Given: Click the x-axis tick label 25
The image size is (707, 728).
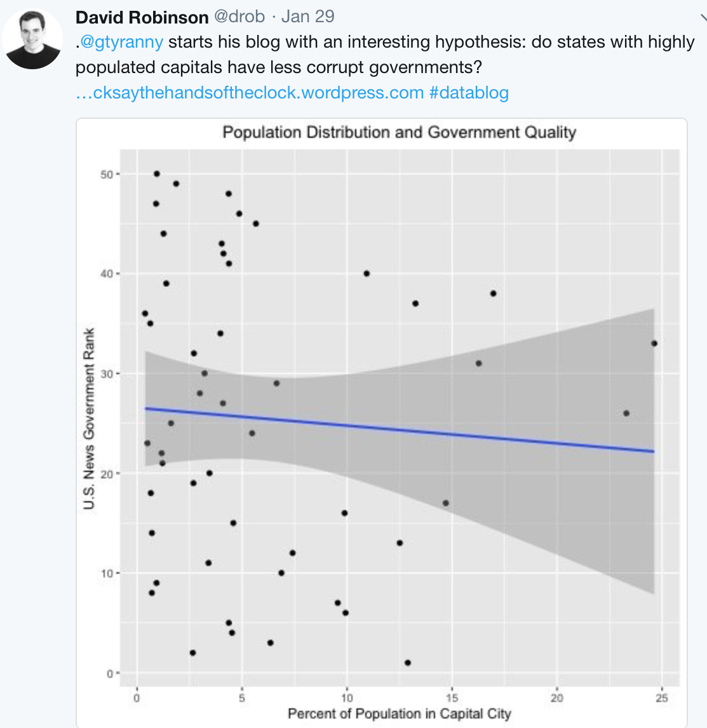Looking at the screenshot, I should click(x=661, y=698).
